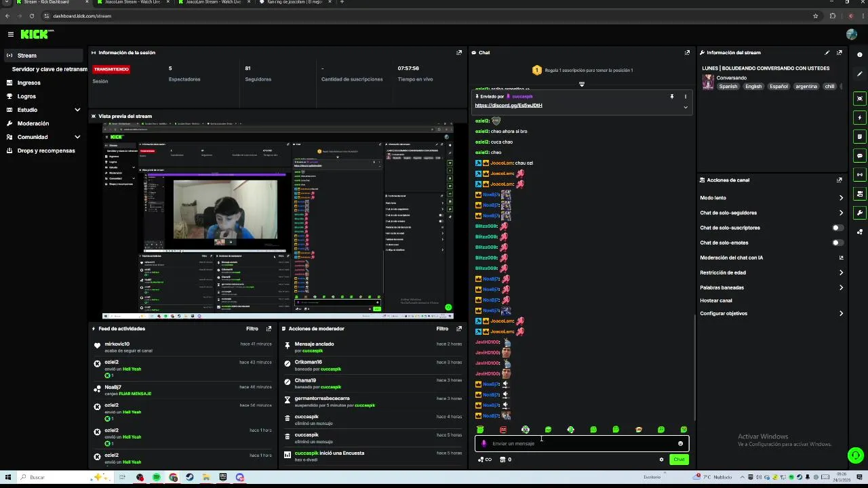
Task: Open the hamburger menu beside Kick logo
Action: (10, 34)
